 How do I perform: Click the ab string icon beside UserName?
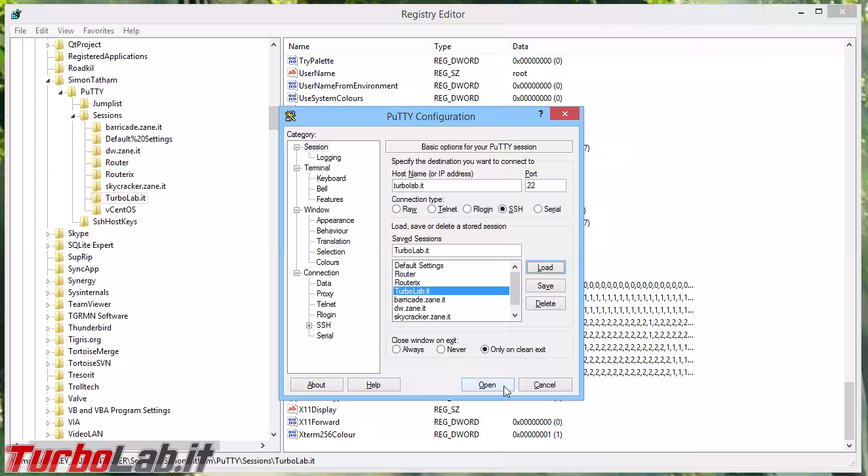click(x=292, y=73)
